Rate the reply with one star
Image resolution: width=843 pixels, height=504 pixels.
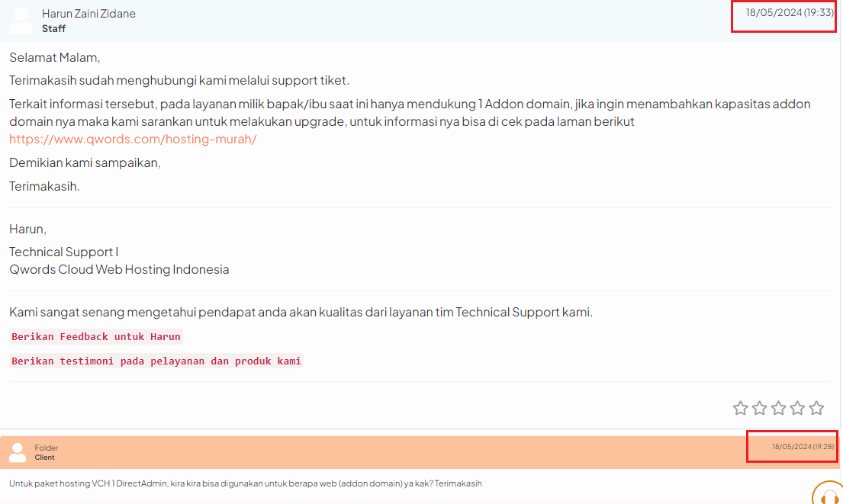pos(740,408)
